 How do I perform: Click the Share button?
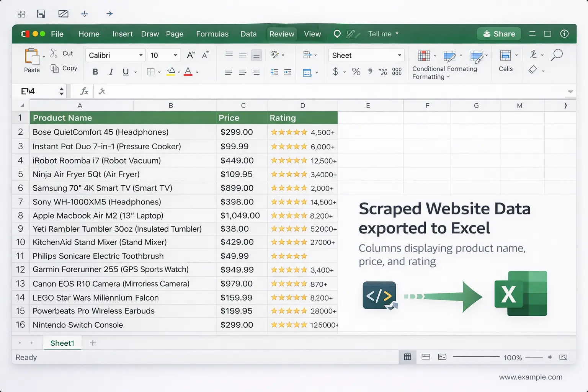499,34
